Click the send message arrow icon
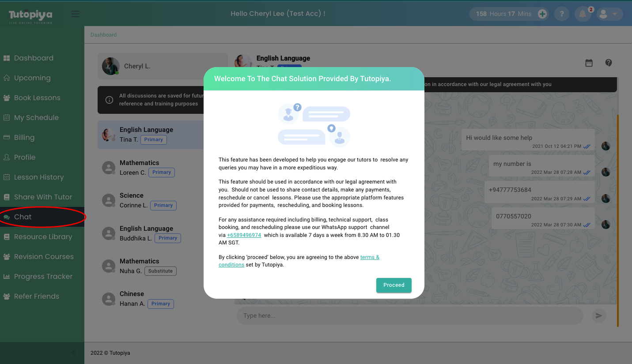 pyautogui.click(x=599, y=315)
